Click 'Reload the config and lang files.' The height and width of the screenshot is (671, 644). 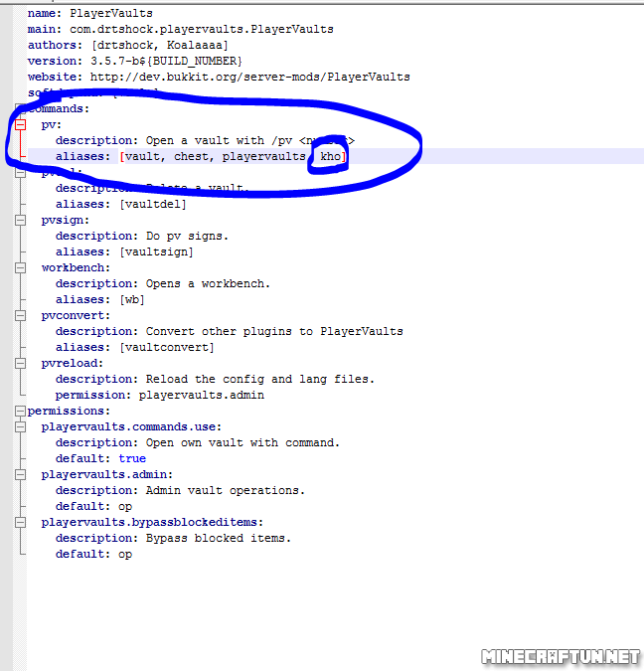click(x=260, y=379)
